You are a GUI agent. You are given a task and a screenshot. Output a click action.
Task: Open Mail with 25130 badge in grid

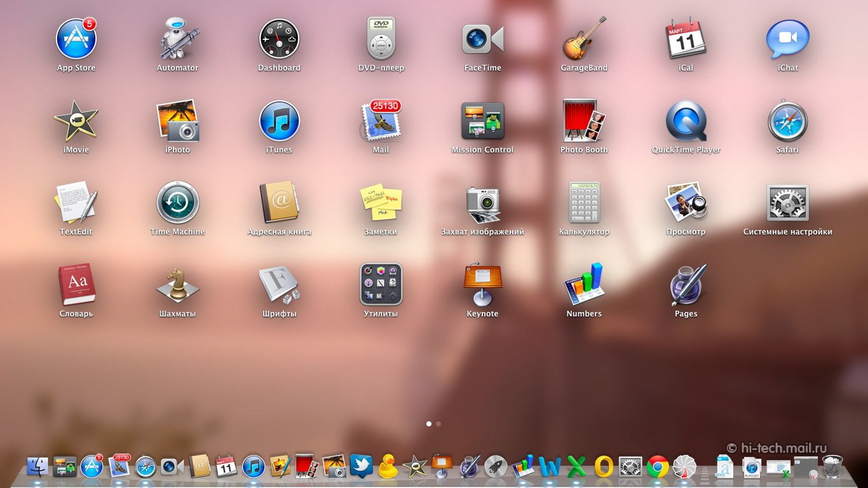tap(381, 121)
